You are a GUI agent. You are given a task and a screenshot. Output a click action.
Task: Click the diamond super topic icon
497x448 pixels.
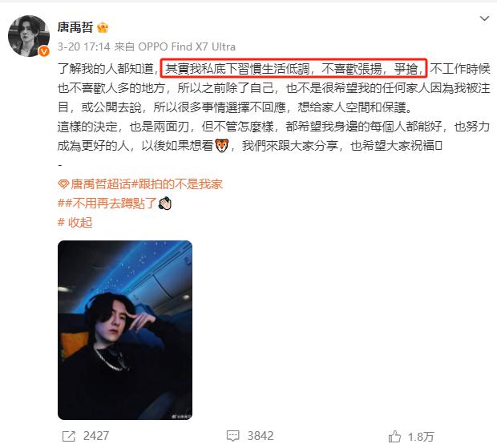point(63,184)
